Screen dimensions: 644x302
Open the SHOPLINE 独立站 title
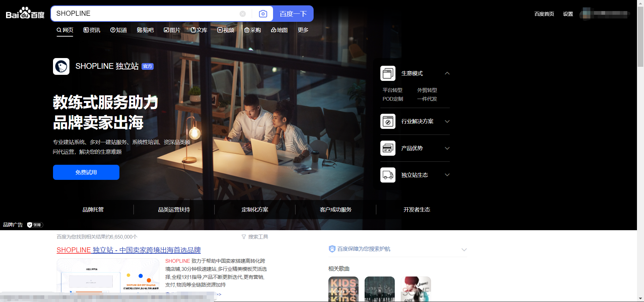(107, 66)
